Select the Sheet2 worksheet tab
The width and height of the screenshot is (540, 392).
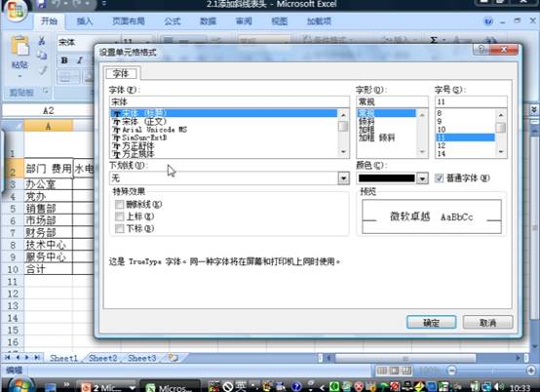103,358
